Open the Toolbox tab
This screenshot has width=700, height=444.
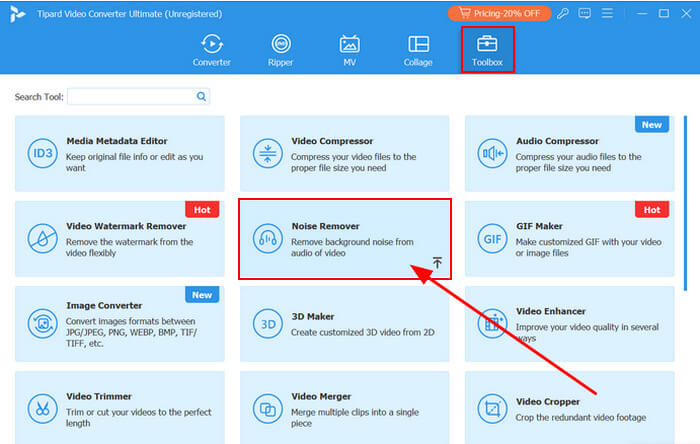[487, 50]
